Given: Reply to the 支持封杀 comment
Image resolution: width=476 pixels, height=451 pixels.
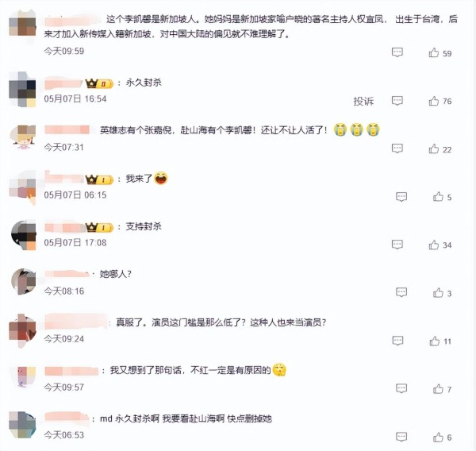Looking at the screenshot, I should [397, 245].
